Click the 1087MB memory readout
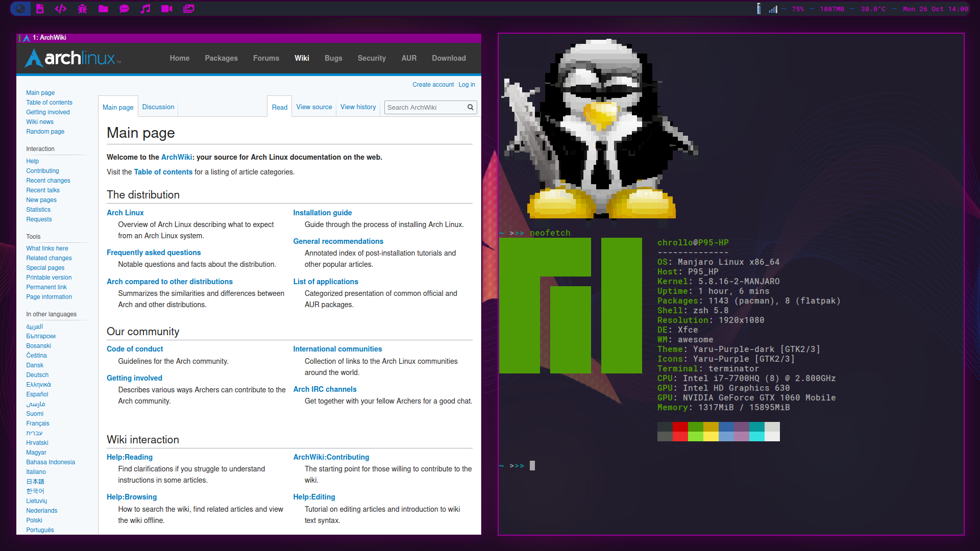The height and width of the screenshot is (551, 980). [832, 9]
